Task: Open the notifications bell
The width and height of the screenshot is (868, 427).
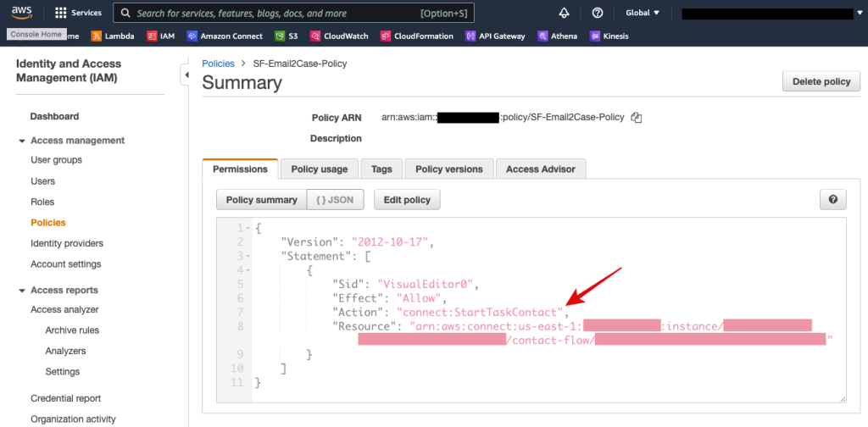Action: [x=564, y=13]
